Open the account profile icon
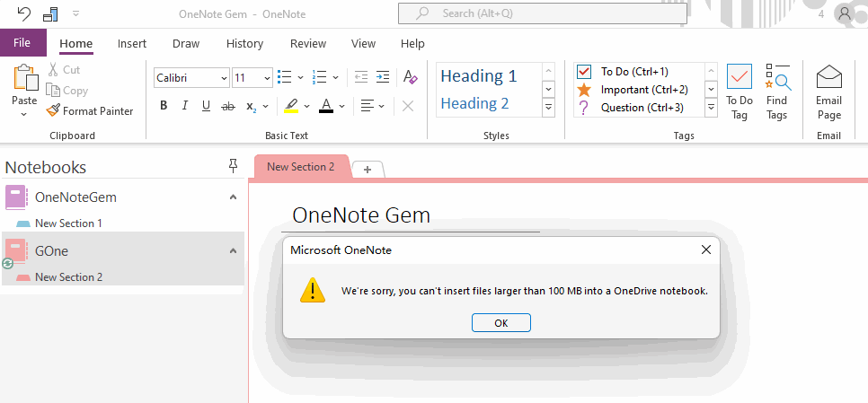This screenshot has height=403, width=868. click(x=845, y=13)
